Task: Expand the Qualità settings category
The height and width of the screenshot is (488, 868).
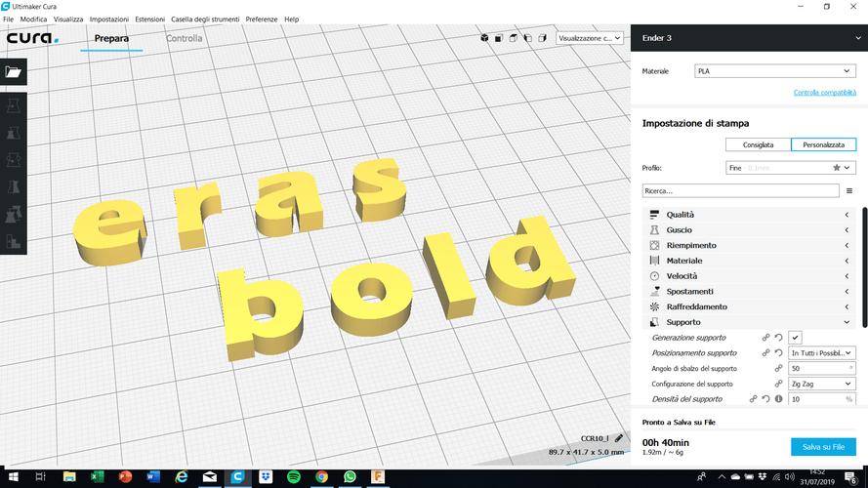Action: click(749, 215)
